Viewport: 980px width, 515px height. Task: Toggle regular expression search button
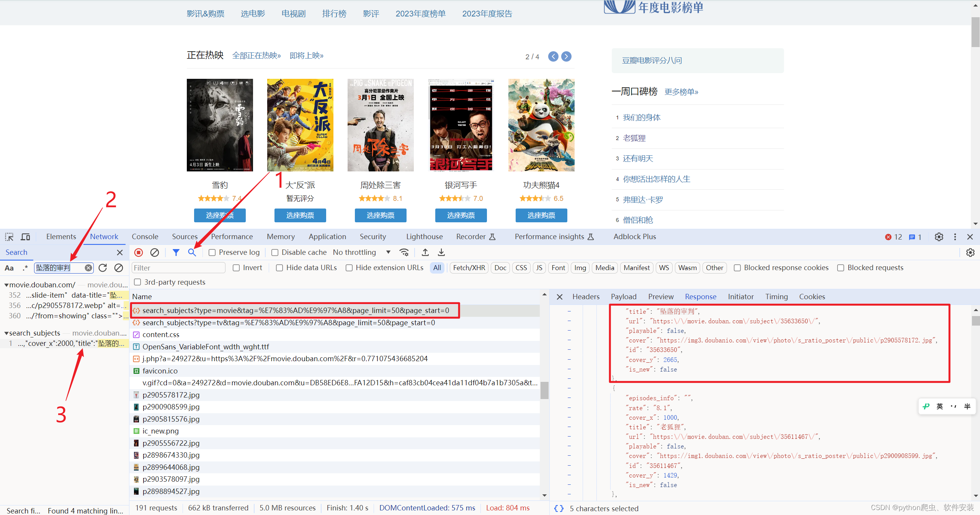[x=25, y=268]
